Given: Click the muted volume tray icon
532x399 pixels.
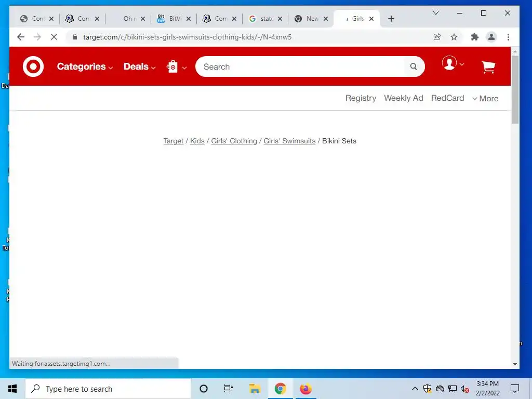Looking at the screenshot, I should pos(465,389).
